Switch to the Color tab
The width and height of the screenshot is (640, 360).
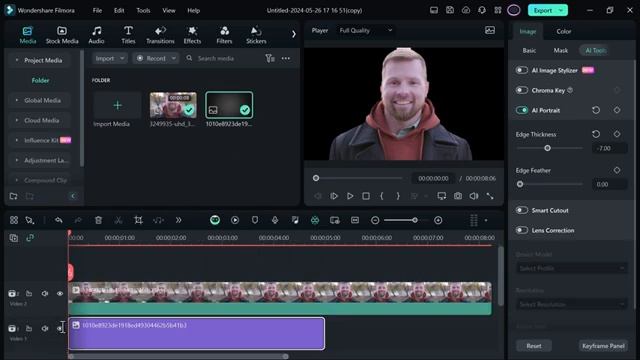click(x=564, y=31)
